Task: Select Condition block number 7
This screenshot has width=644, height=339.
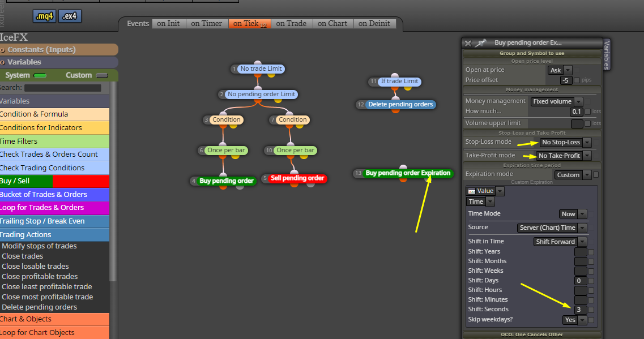Action: [292, 120]
